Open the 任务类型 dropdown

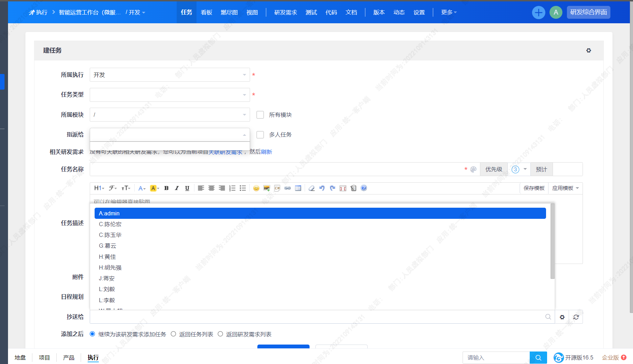coord(170,94)
